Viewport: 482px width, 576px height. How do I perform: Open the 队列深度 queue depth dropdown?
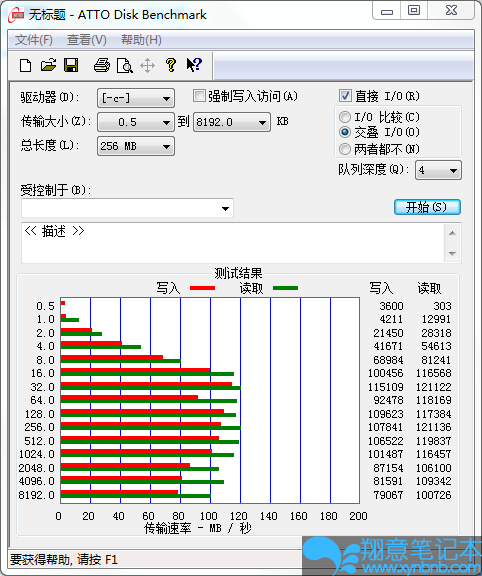click(x=438, y=170)
